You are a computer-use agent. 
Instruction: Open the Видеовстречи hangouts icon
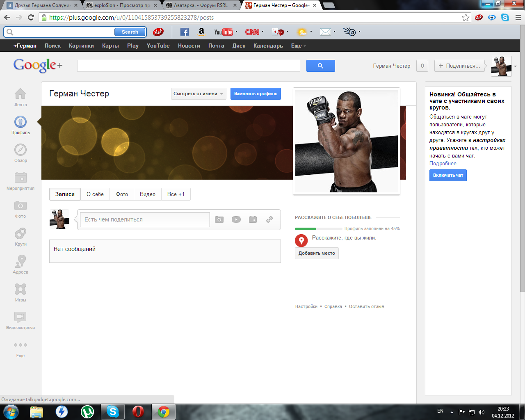click(21, 317)
